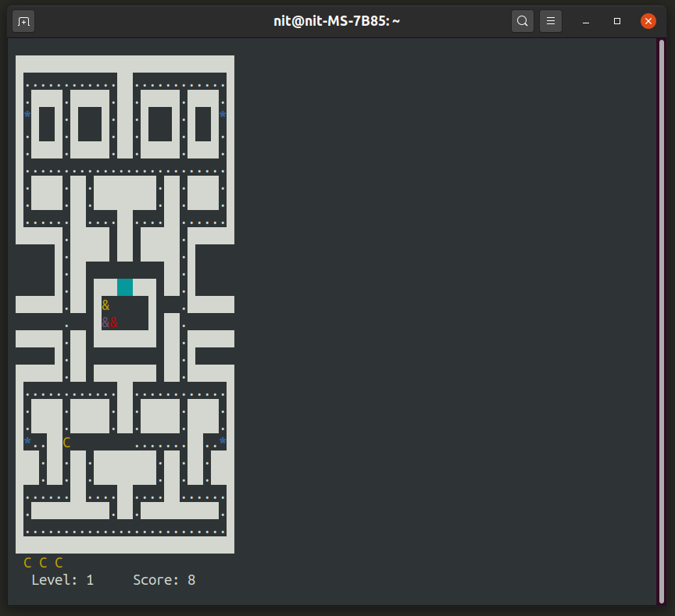The height and width of the screenshot is (616, 675).
Task: Minimize the terminal window
Action: click(x=586, y=21)
